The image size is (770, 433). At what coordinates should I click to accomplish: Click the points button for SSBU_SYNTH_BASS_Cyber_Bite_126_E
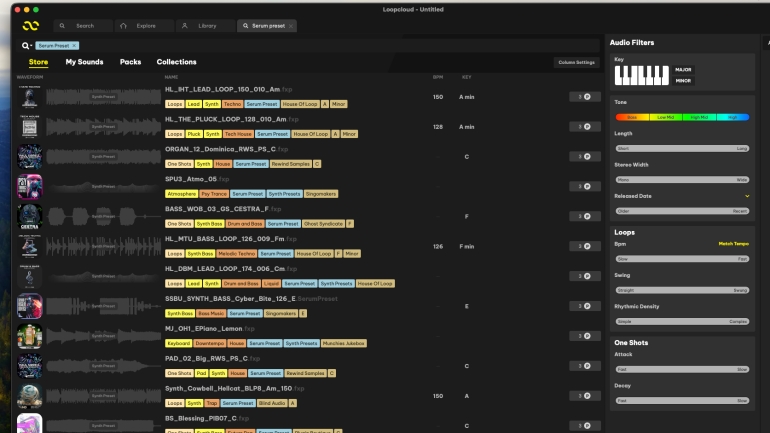583,306
